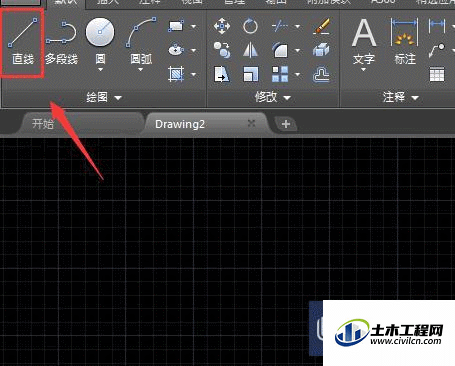Click the Mirror tool icon
Screen dimensions: 455x366
point(250,50)
